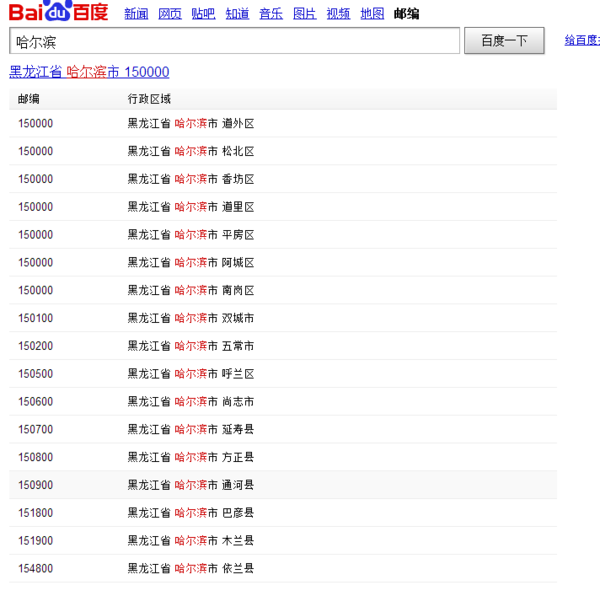Image resolution: width=600 pixels, height=596 pixels.
Task: Click postal code 151900
Action: point(36,541)
